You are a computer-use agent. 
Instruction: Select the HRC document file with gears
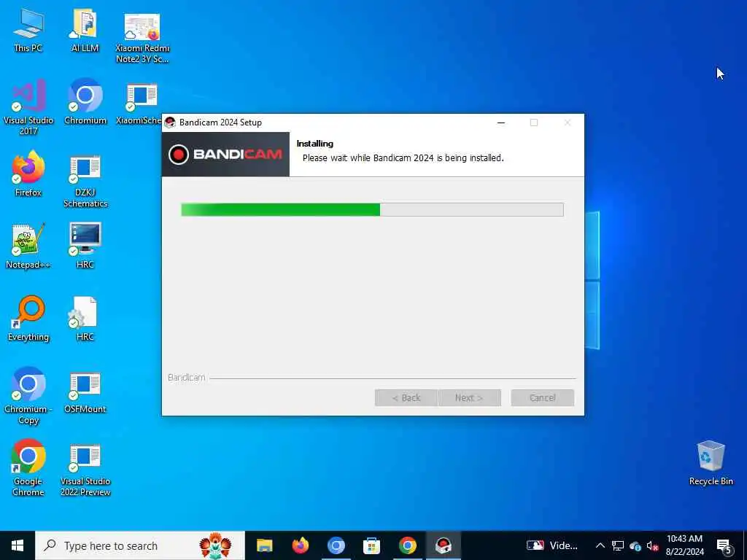pos(85,318)
